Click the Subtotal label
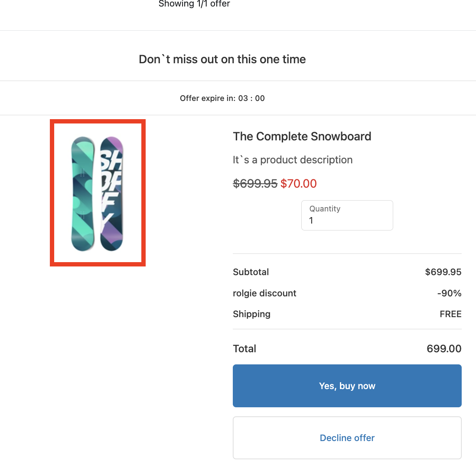The width and height of the screenshot is (476, 474). pyautogui.click(x=251, y=272)
